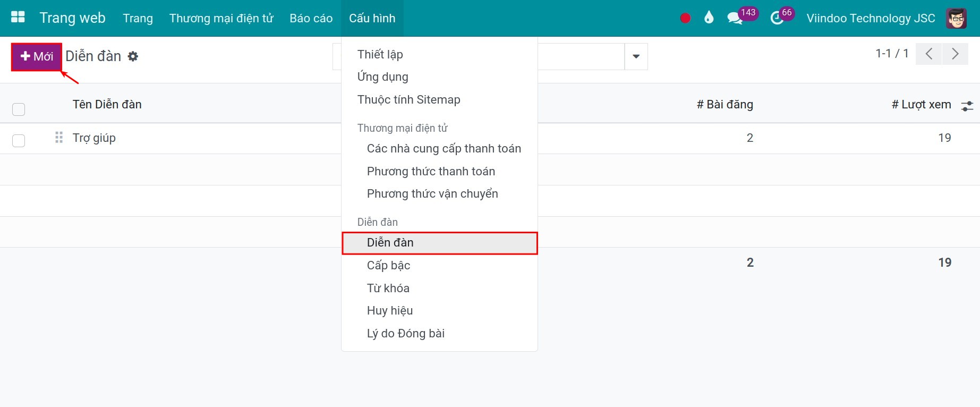The image size is (980, 407).
Task: Open Cấp bậc menu entry
Action: click(x=389, y=265)
